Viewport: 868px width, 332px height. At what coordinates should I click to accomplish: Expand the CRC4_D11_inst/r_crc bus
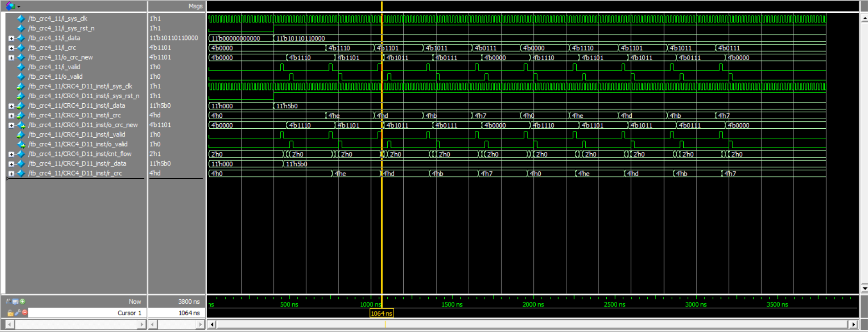(x=11, y=173)
